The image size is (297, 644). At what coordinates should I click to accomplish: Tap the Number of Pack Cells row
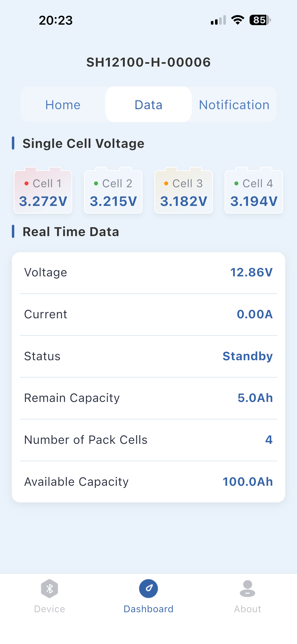coord(148,440)
